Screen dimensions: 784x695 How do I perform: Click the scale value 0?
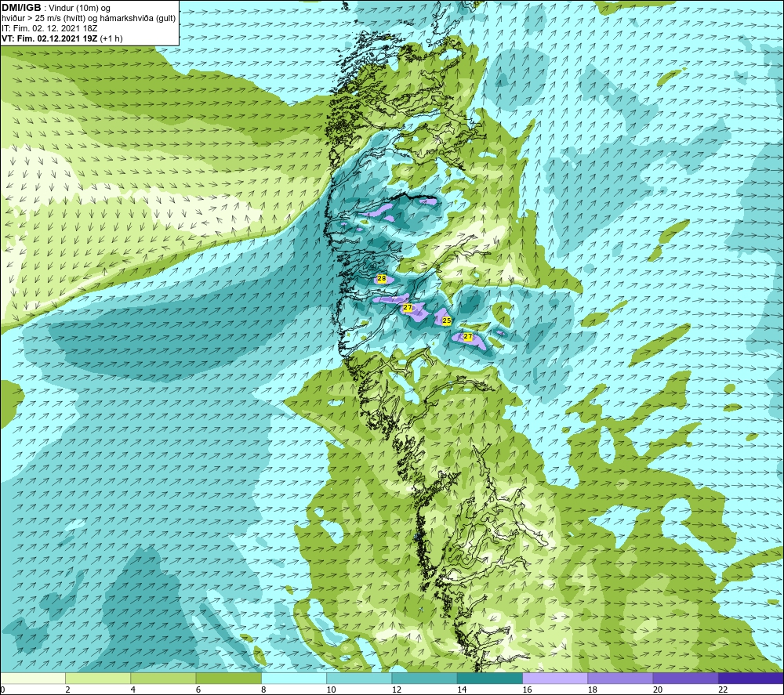[2, 690]
